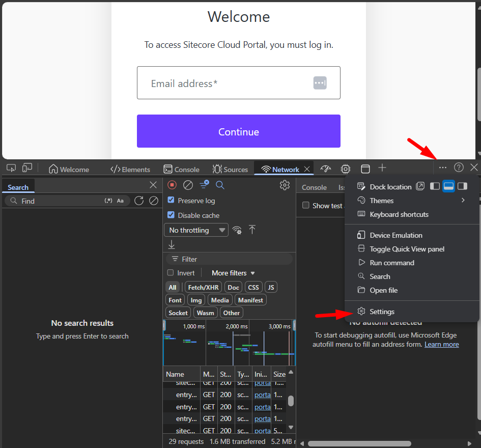481x448 pixels.
Task: Disable the Disable cache checkbox
Action: (171, 215)
